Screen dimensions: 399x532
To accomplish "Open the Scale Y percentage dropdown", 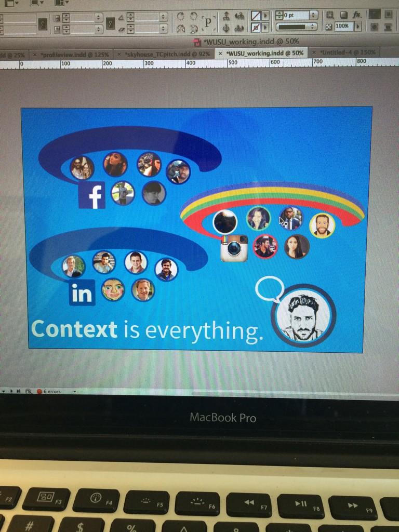I will click(98, 29).
